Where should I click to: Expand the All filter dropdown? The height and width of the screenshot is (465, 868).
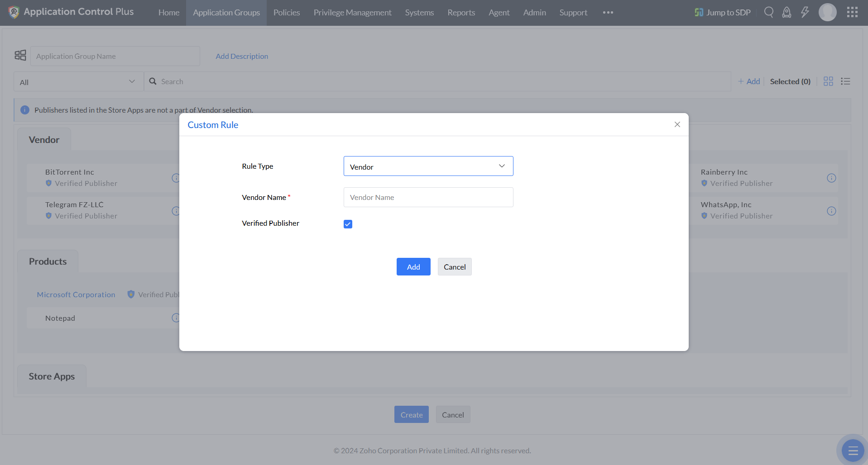pyautogui.click(x=79, y=81)
